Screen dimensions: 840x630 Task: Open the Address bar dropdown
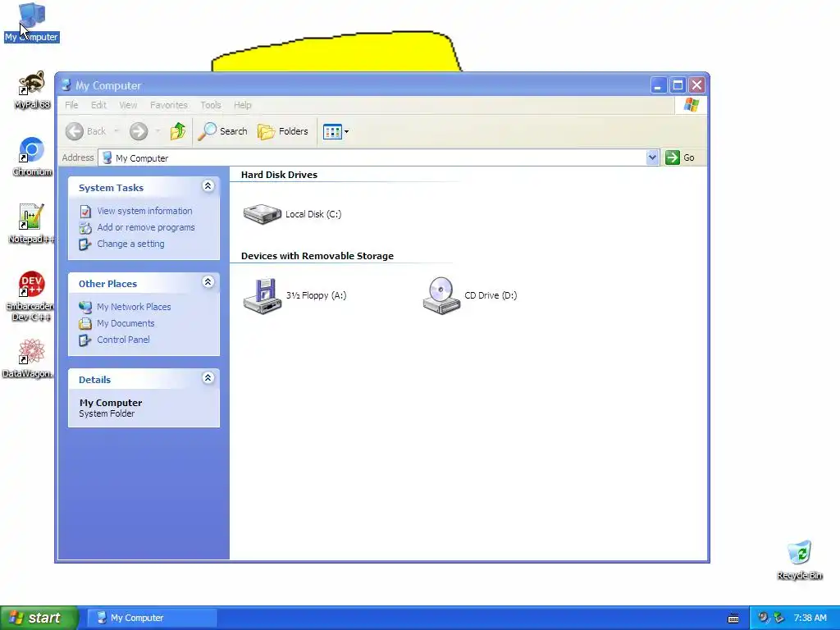tap(652, 157)
